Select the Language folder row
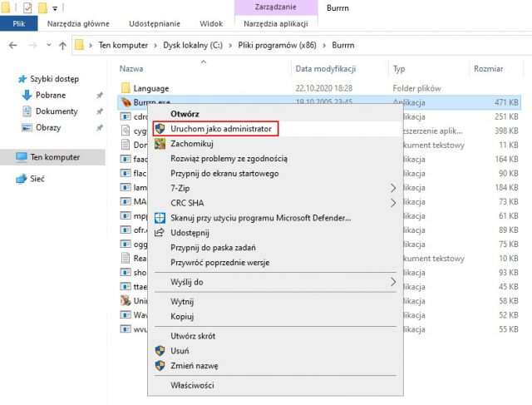Screen dimensions: 532x405 tap(319, 88)
